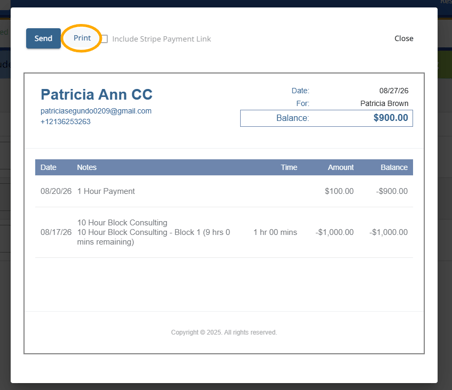Select the 1 Hour Payment note
Image resolution: width=452 pixels, height=390 pixels.
(106, 191)
